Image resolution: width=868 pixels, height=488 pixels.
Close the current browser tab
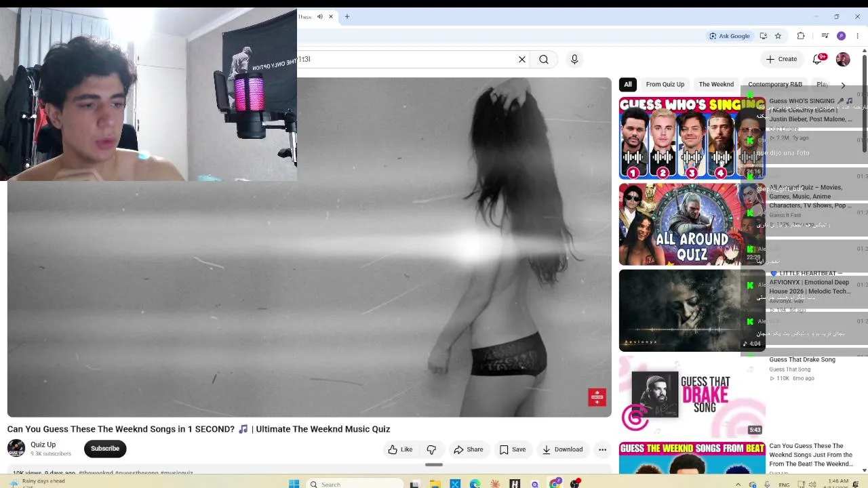331,16
